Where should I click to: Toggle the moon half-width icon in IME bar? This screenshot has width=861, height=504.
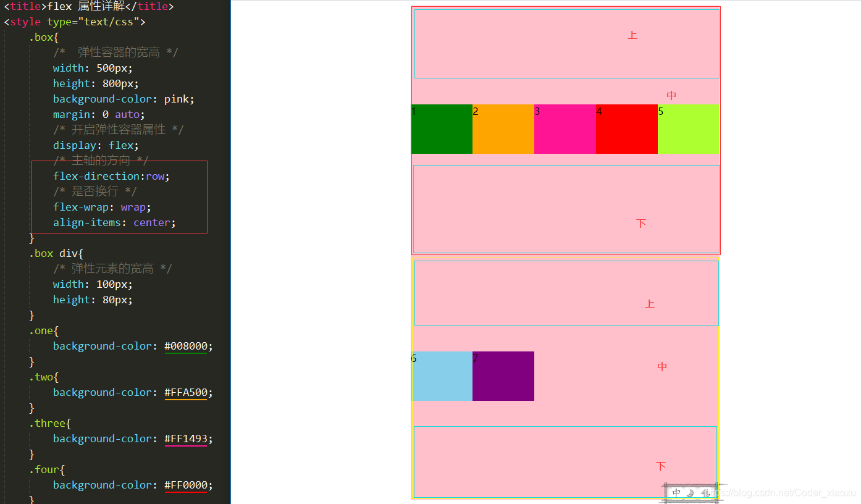pyautogui.click(x=692, y=493)
